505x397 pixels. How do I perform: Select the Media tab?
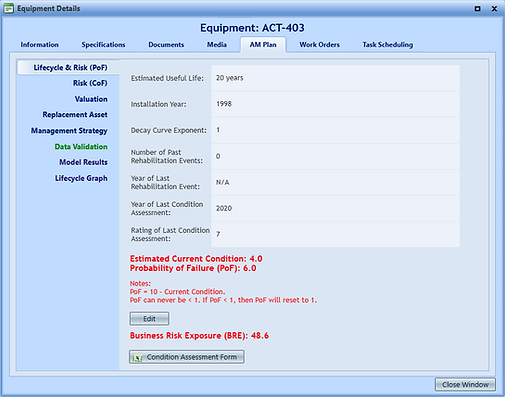(x=217, y=45)
